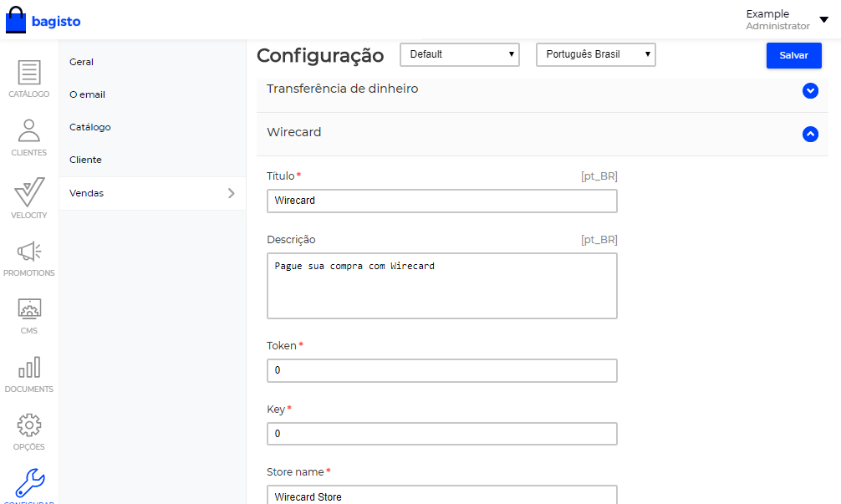
Task: Collapse the Wirecard section
Action: pyautogui.click(x=810, y=134)
